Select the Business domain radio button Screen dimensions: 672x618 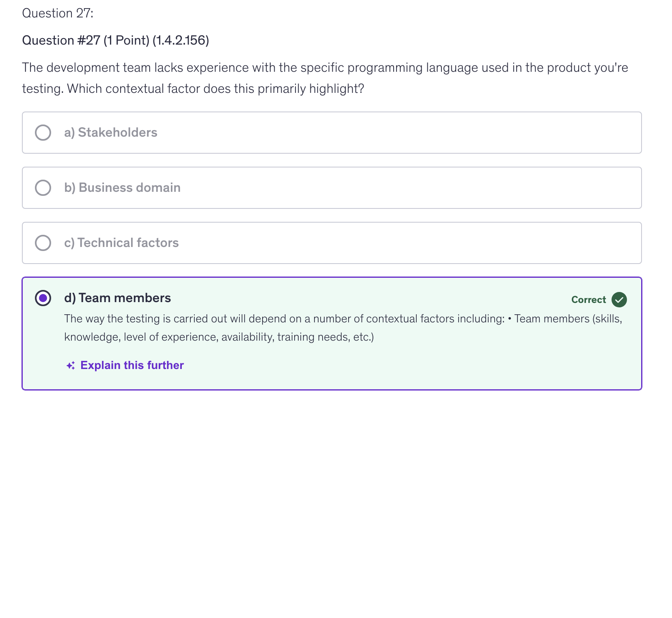[x=43, y=188]
